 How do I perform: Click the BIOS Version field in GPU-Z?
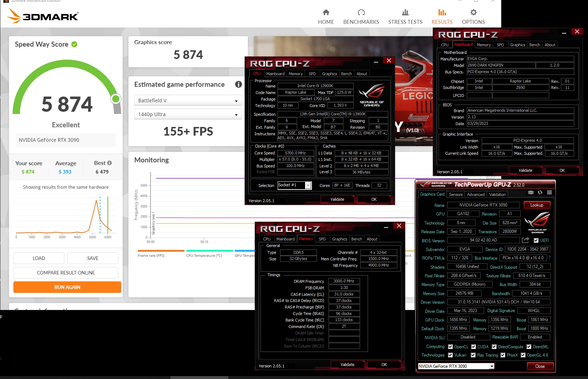(483, 240)
